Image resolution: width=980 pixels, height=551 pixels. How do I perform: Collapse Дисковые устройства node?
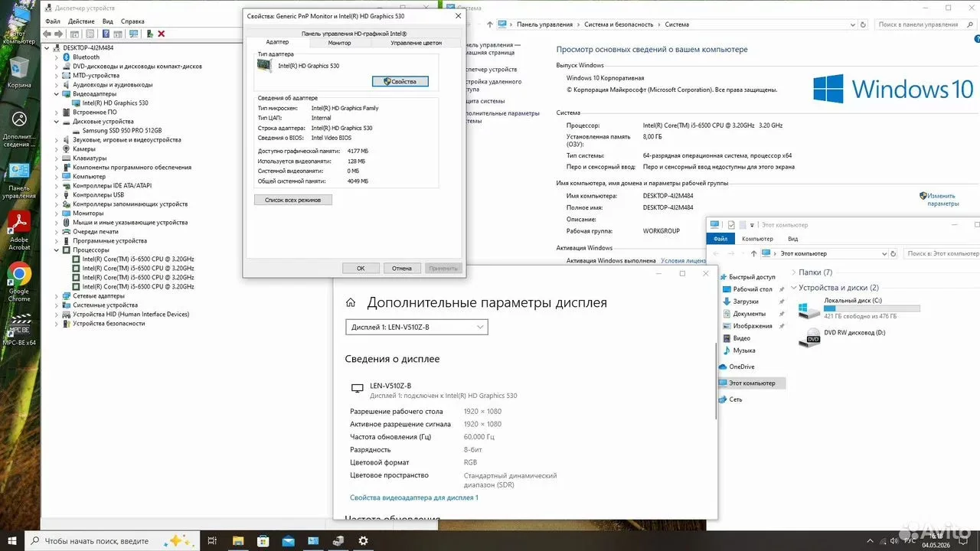[57, 122]
